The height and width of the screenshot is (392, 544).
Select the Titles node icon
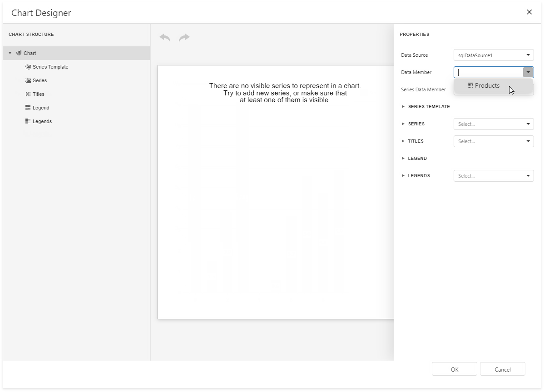28,94
